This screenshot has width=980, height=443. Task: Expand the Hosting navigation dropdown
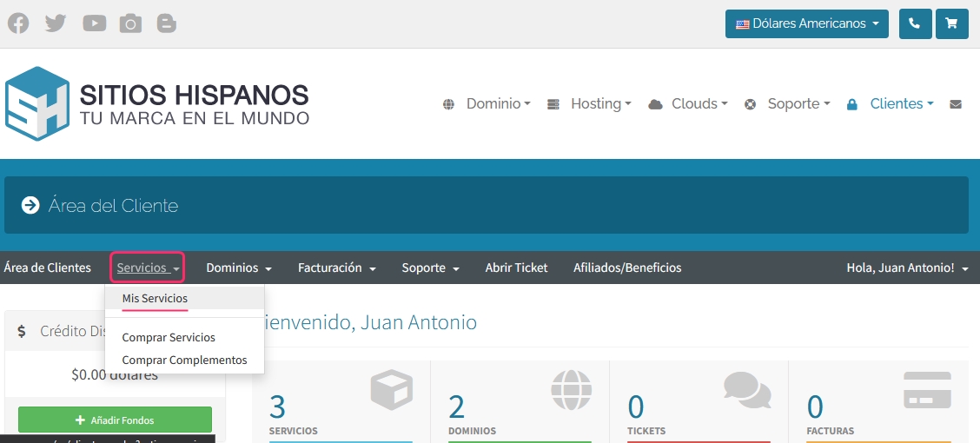[x=590, y=104]
